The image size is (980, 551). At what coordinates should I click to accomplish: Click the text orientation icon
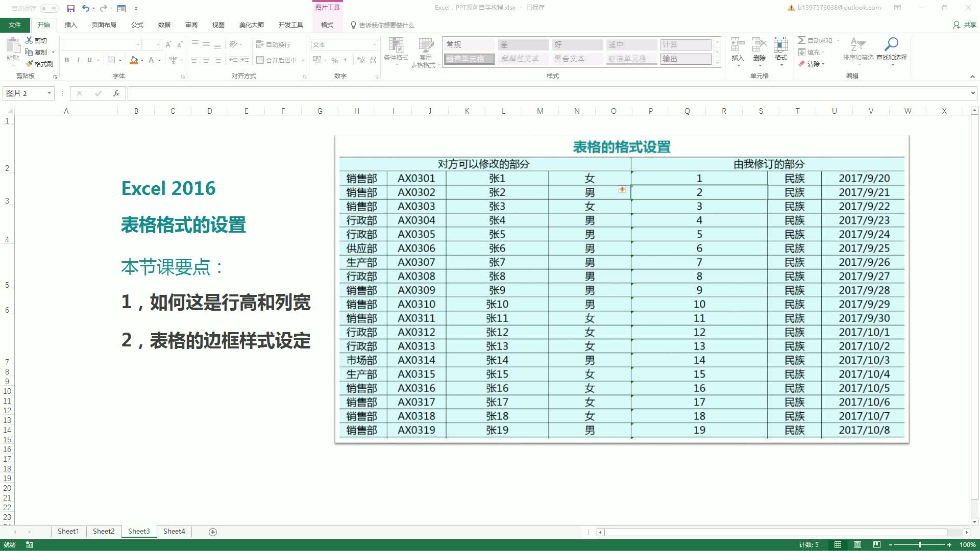(234, 44)
